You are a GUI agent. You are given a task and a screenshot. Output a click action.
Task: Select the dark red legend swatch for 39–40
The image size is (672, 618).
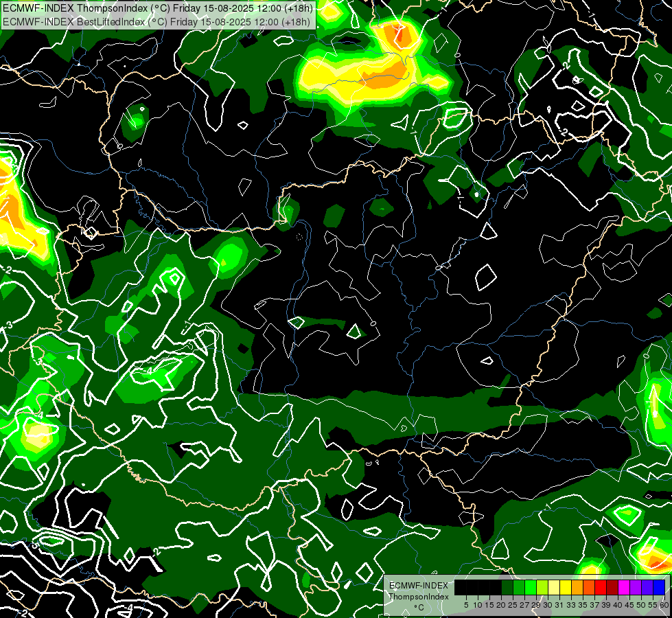(612, 587)
